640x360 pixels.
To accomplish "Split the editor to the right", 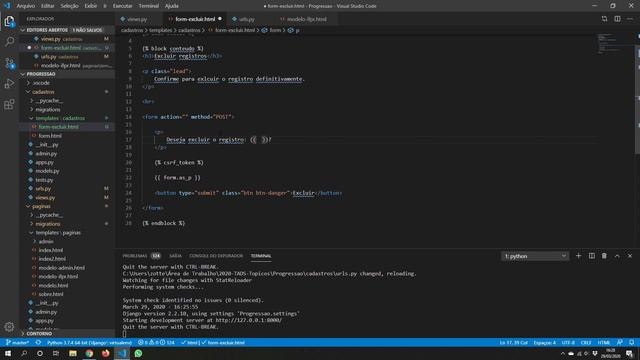I will 617,19.
